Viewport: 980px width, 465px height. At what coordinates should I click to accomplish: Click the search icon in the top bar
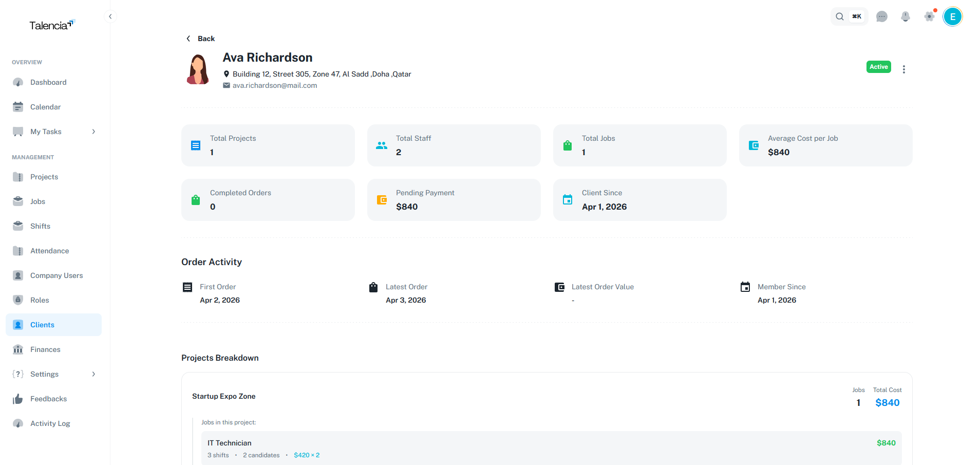pyautogui.click(x=839, y=16)
